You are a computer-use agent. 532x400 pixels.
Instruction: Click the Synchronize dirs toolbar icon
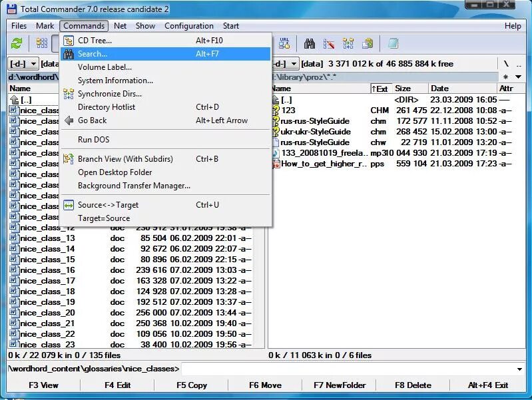coord(348,43)
